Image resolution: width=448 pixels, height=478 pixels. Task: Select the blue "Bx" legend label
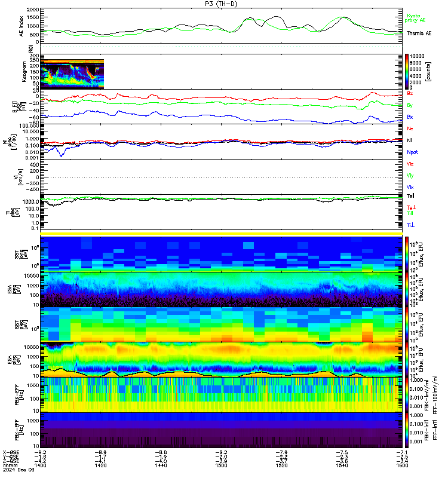point(410,117)
